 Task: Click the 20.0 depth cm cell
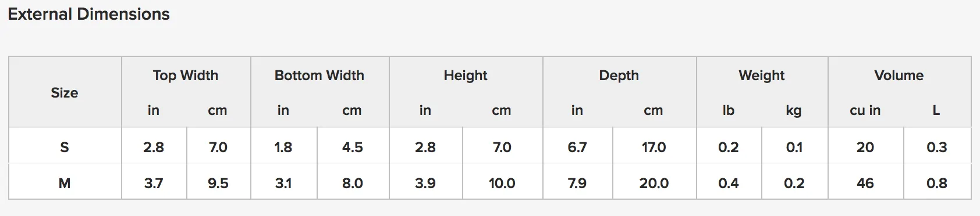tap(654, 183)
